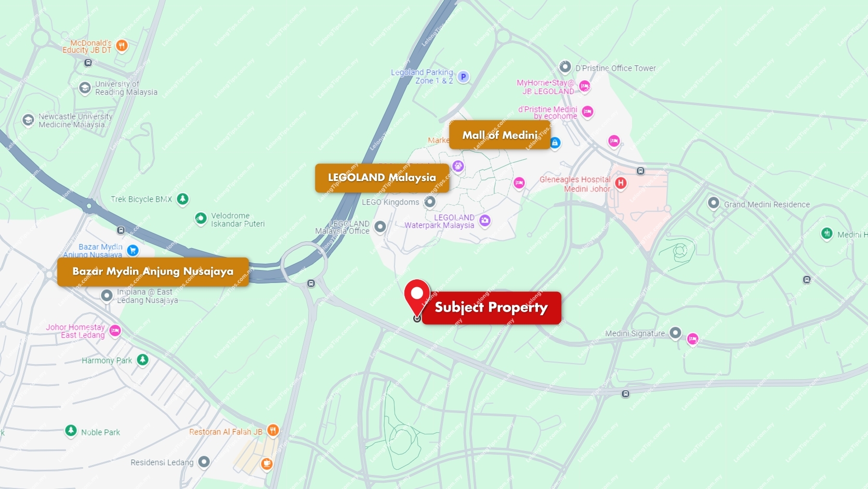Select the Grand Medini Residence marker
The width and height of the screenshot is (868, 489).
tap(714, 203)
